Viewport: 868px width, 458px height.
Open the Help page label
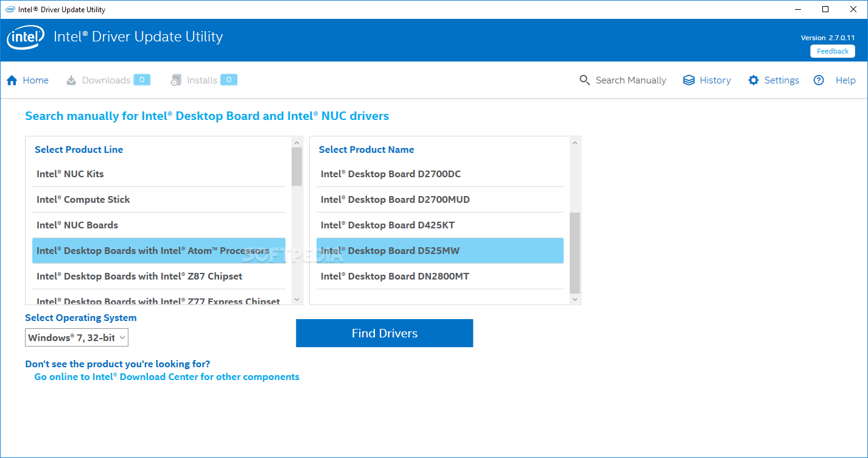click(x=845, y=80)
